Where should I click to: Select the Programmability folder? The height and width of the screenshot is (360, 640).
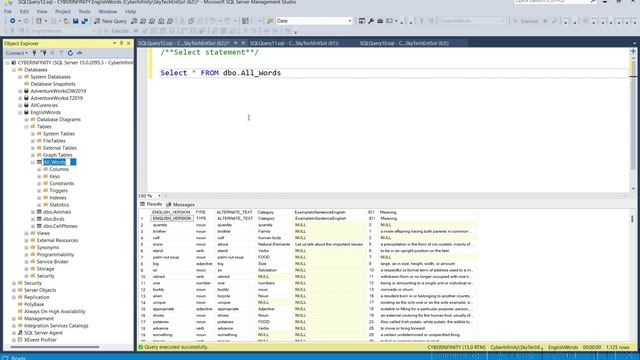(56, 255)
